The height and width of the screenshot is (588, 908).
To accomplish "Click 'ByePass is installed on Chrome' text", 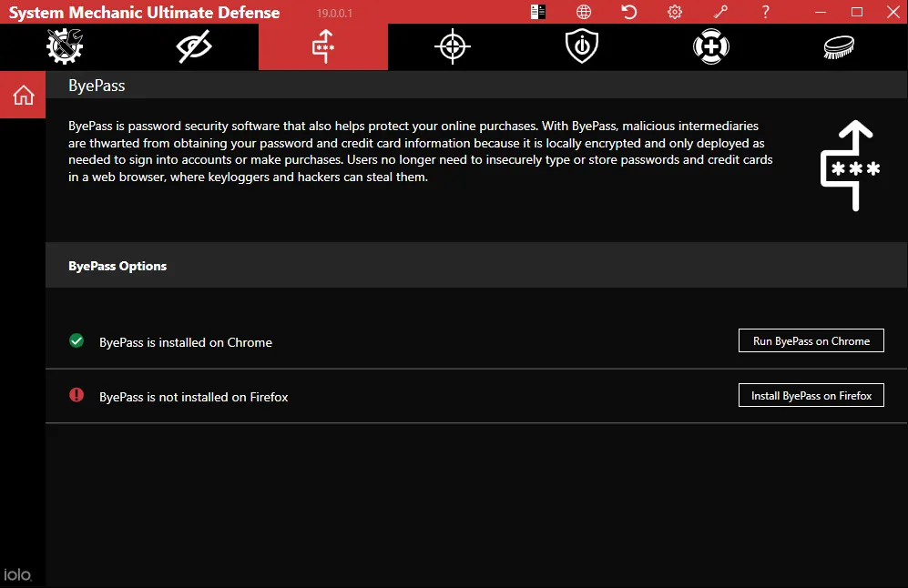I will (185, 342).
